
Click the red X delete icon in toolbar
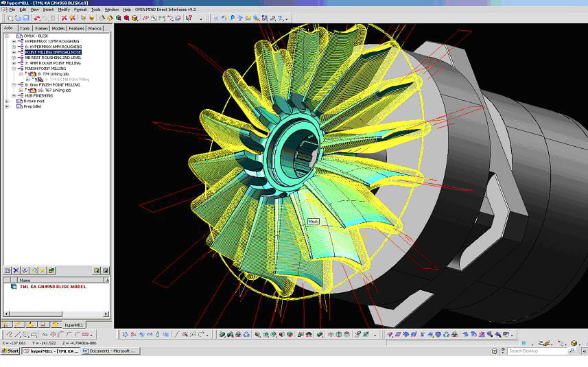(64, 18)
